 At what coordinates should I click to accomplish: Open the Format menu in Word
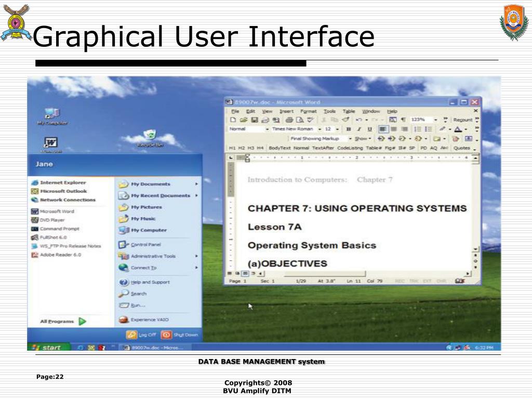[308, 111]
